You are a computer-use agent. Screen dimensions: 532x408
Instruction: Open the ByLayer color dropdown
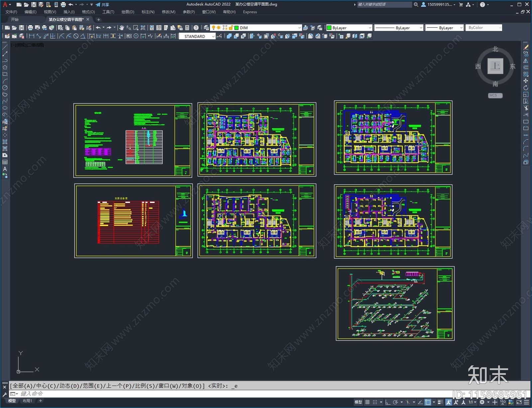370,28
